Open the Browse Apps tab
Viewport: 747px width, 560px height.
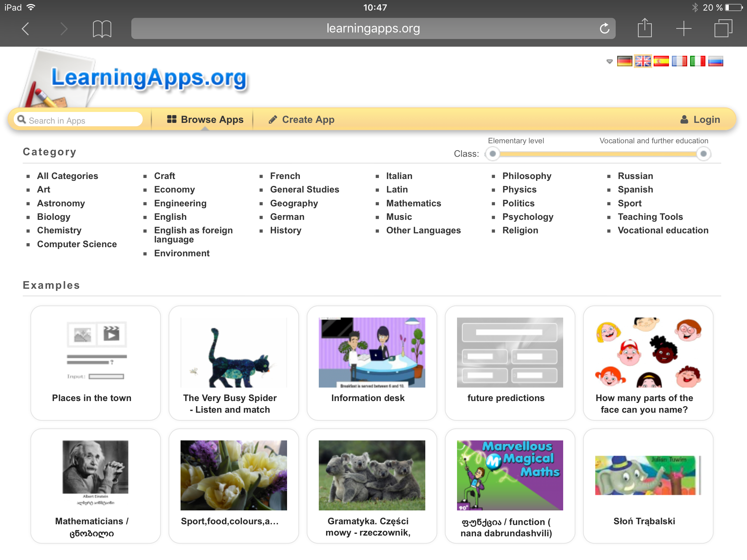(205, 120)
